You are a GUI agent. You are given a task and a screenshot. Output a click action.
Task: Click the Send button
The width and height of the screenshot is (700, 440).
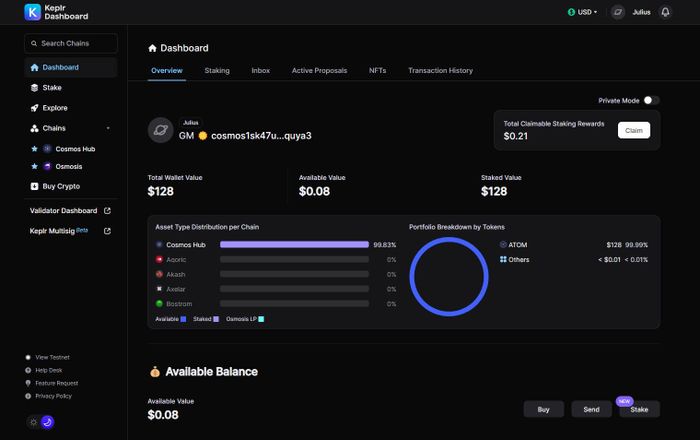point(592,409)
